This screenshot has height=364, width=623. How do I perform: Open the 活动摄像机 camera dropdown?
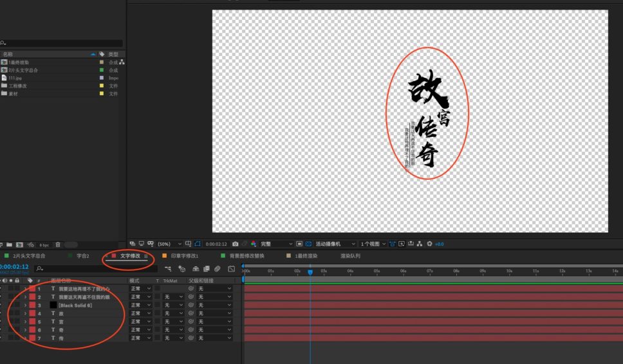tap(335, 244)
